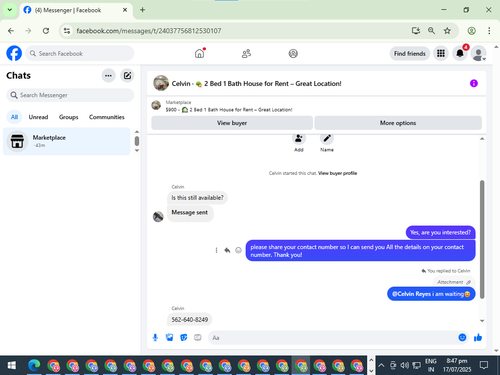
Task: Click chat list scroll up arrow
Action: click(137, 132)
